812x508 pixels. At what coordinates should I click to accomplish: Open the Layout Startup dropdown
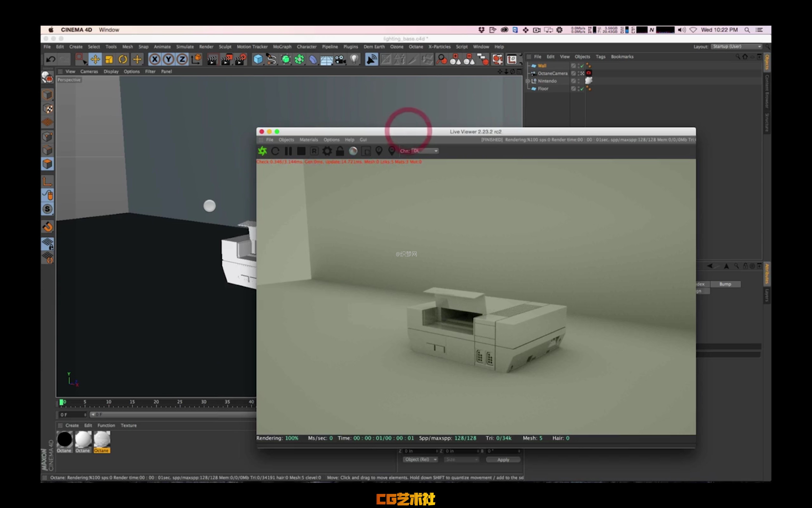coord(736,47)
